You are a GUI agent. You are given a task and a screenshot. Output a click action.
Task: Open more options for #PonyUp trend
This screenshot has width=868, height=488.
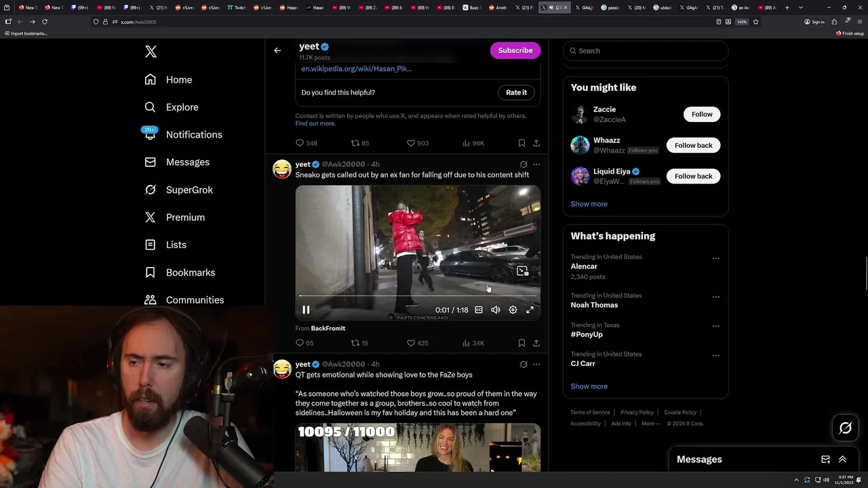[x=715, y=326]
